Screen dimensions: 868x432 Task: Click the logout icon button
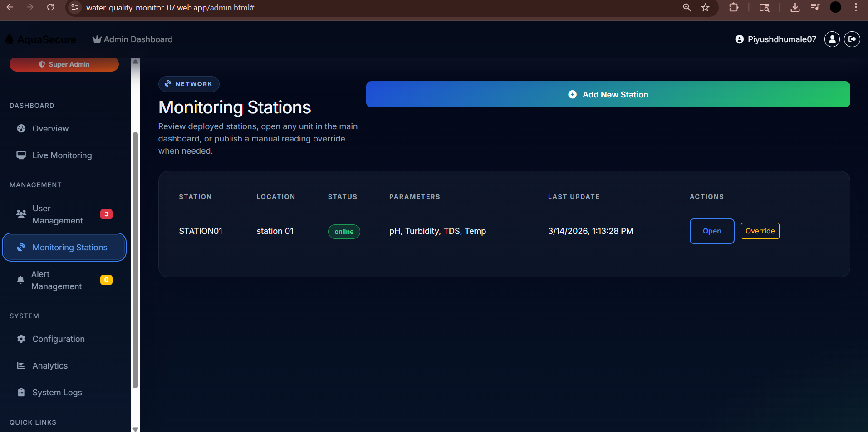tap(852, 39)
